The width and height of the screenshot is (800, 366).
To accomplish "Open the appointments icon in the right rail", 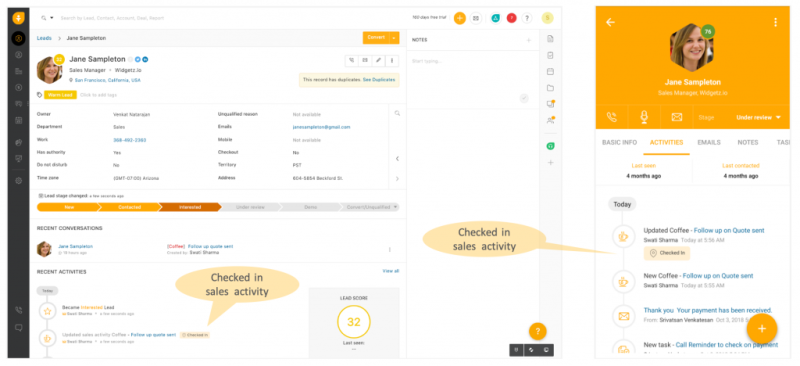I will 550,71.
